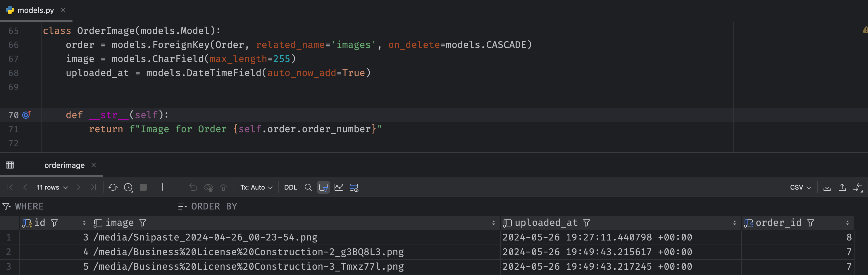Show the chart view icon
868x275 pixels.
click(339, 187)
